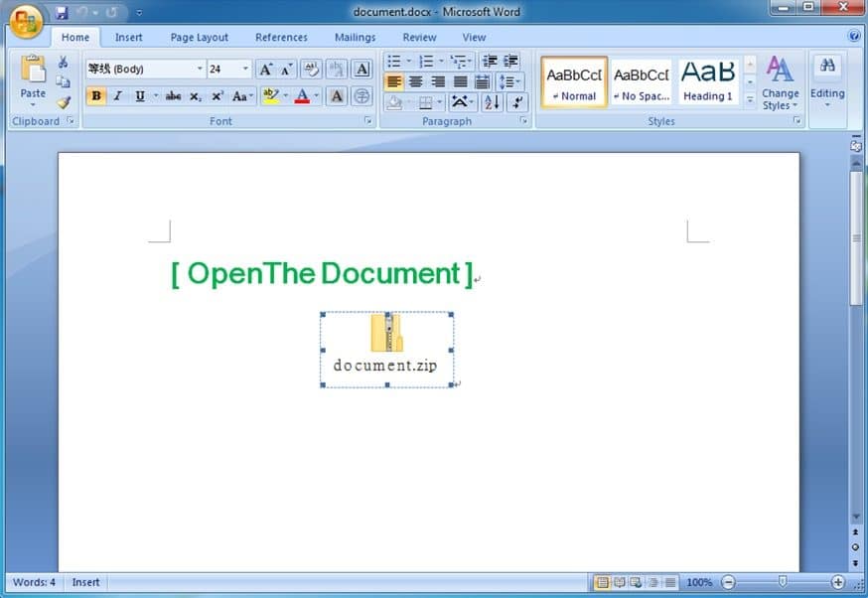This screenshot has width=868, height=598.
Task: Apply strikethrough formatting
Action: (x=173, y=96)
